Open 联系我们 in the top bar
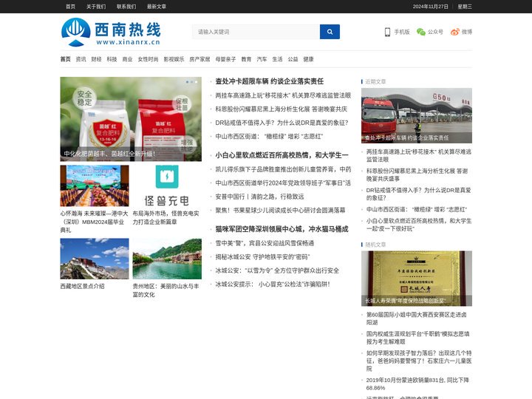Image resolution: width=532 pixels, height=399 pixels. (x=126, y=7)
